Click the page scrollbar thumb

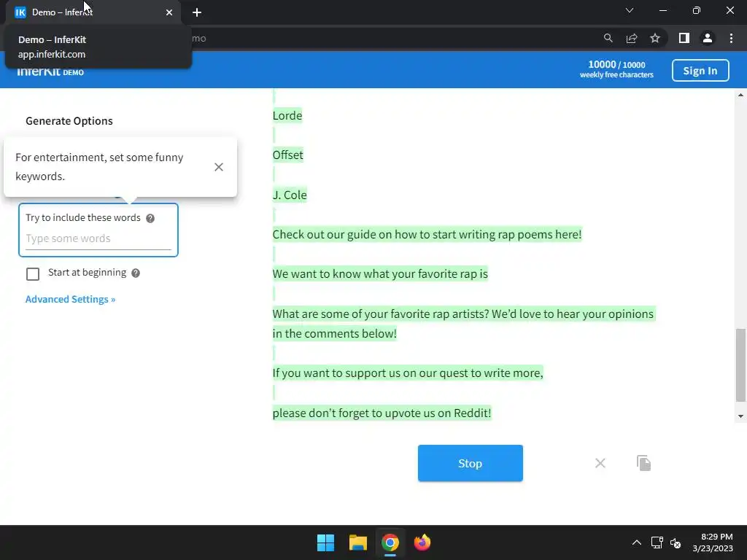[741, 365]
